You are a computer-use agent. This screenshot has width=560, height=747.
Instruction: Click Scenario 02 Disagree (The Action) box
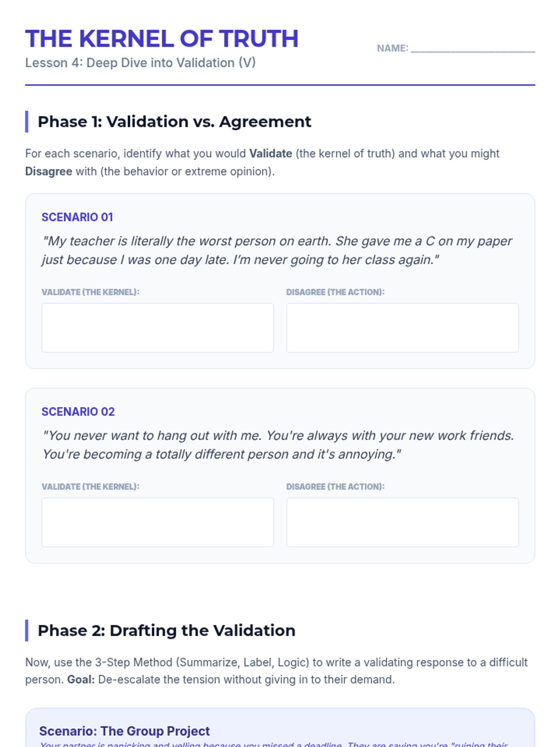402,522
